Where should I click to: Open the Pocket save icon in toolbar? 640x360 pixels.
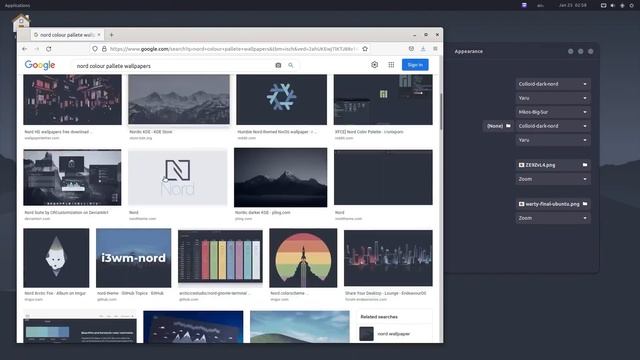411,49
